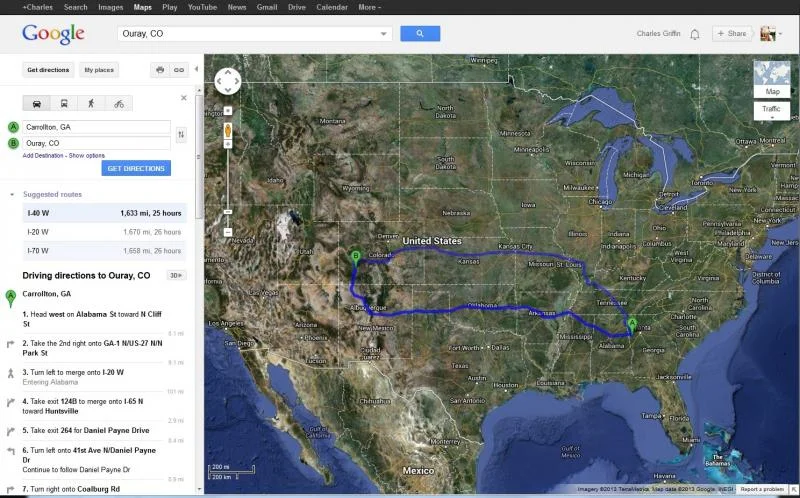The width and height of the screenshot is (800, 498).
Task: Swap start and end locations icon
Action: [181, 135]
